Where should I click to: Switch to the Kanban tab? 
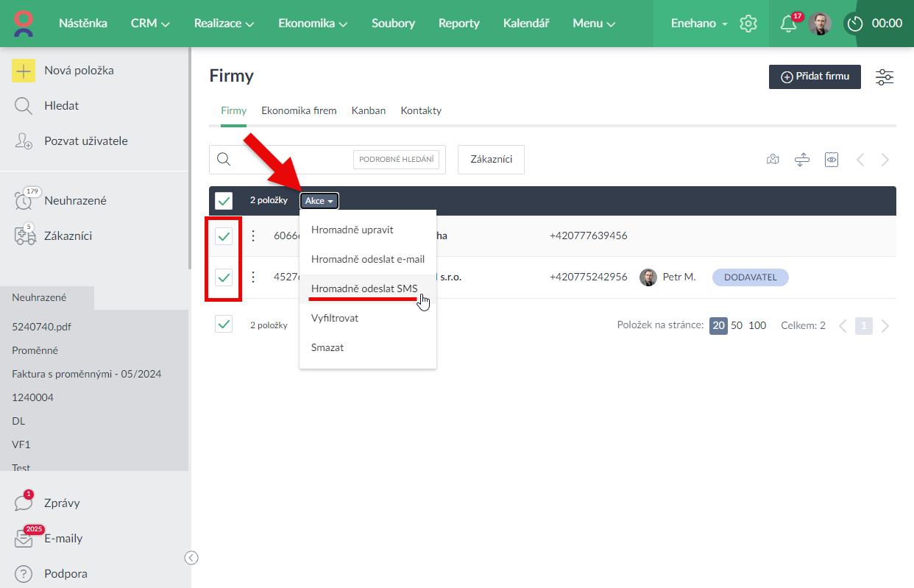(369, 111)
